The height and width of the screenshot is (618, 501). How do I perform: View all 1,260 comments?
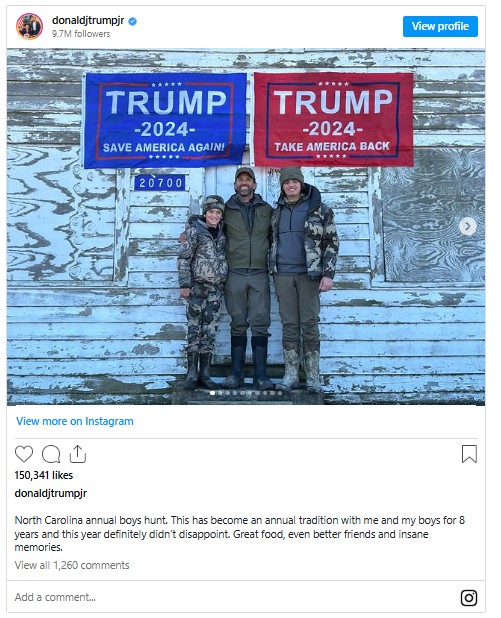click(72, 565)
